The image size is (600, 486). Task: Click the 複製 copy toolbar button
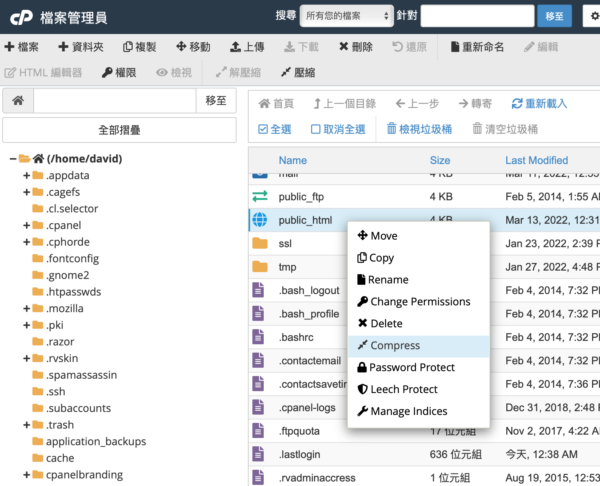139,47
